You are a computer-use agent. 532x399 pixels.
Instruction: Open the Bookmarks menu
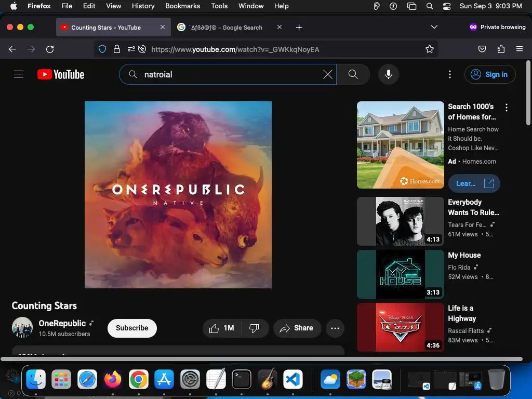click(x=182, y=6)
